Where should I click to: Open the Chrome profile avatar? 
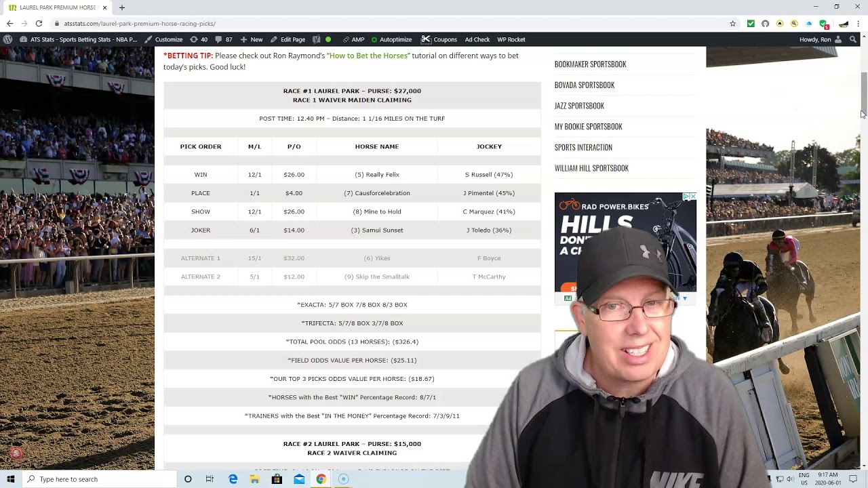[x=844, y=24]
